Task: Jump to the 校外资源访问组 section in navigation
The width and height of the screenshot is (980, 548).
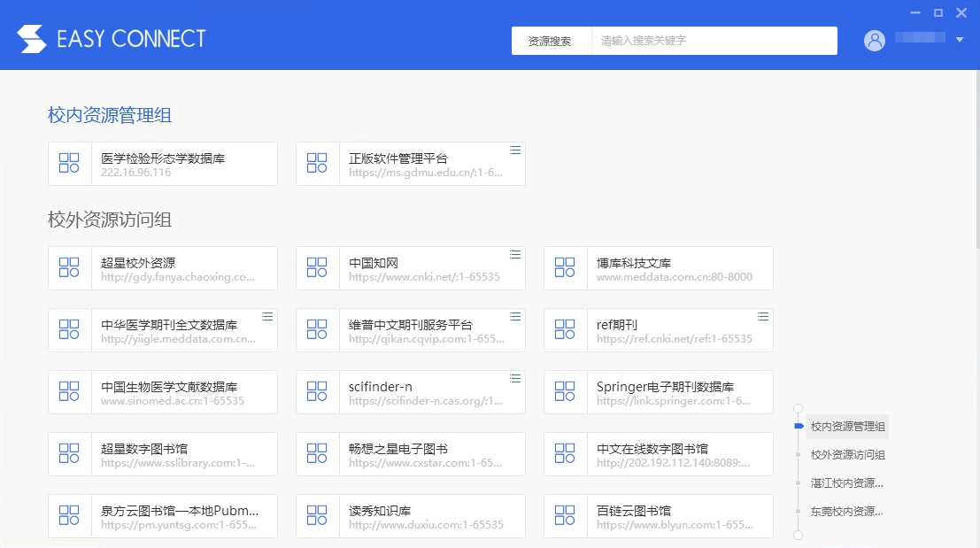Action: pos(846,454)
